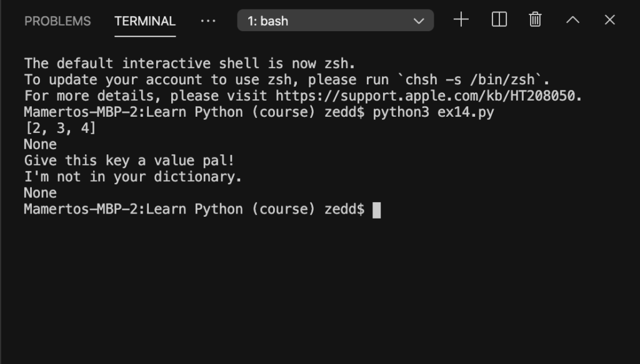640x364 pixels.
Task: Click 'I'm not in your dictionary.' output
Action: click(x=133, y=177)
